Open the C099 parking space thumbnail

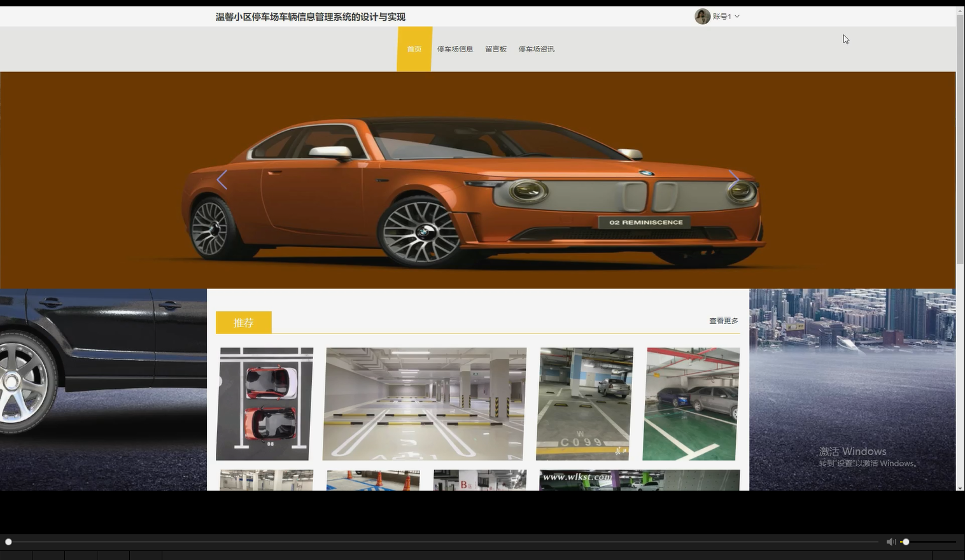tap(584, 403)
